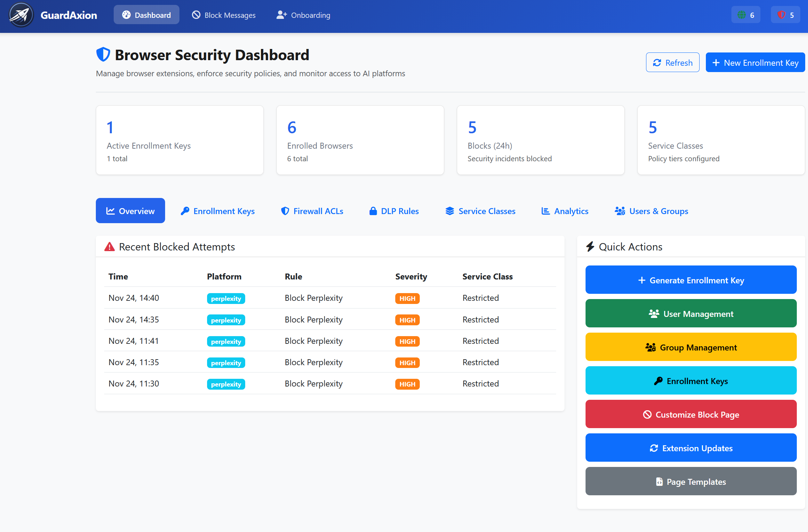Click the key icon on the Enrollment Keys tab

pyautogui.click(x=185, y=211)
